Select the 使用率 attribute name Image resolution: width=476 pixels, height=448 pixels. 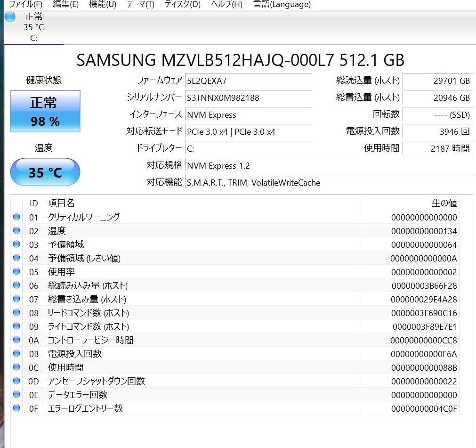pos(61,272)
